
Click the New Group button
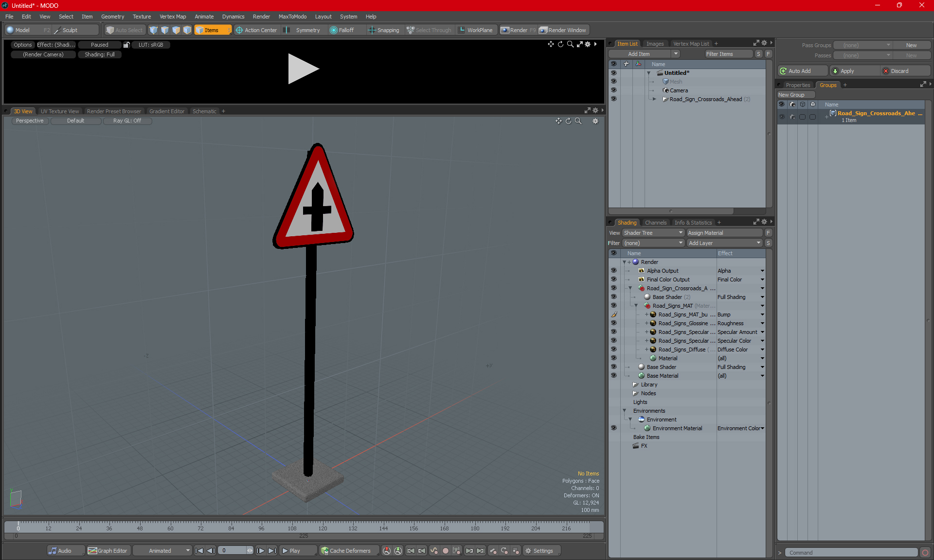coord(795,95)
